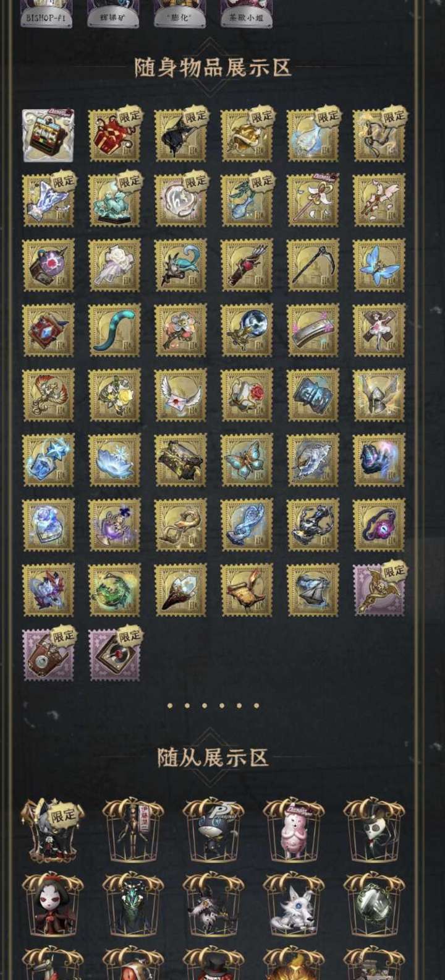The height and width of the screenshot is (980, 445).
Task: Select the scroll and quill accessory
Action: (247, 590)
